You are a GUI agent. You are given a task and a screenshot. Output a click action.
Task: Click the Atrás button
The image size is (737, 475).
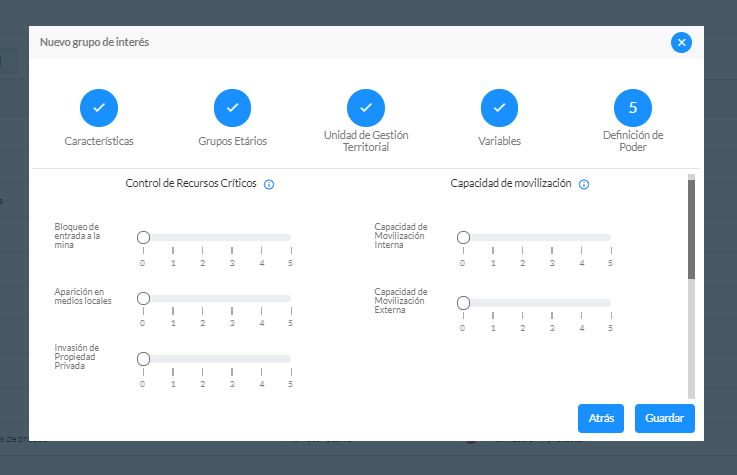pos(601,418)
